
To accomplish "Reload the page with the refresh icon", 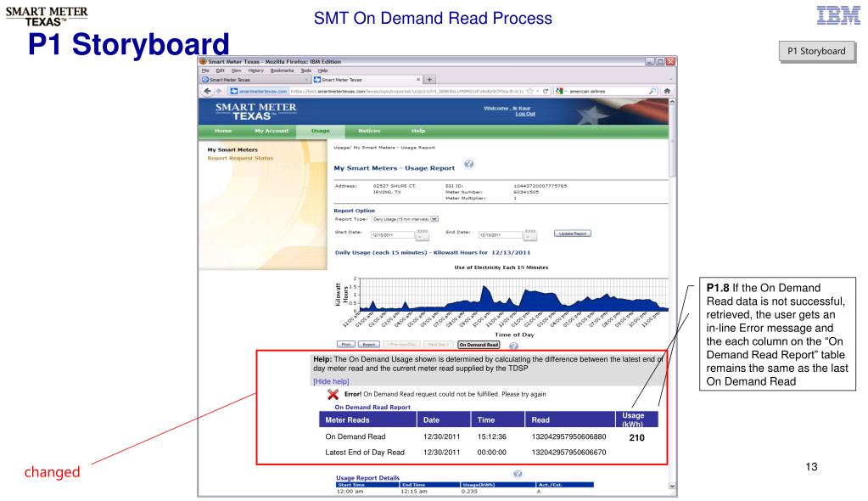I will point(546,91).
